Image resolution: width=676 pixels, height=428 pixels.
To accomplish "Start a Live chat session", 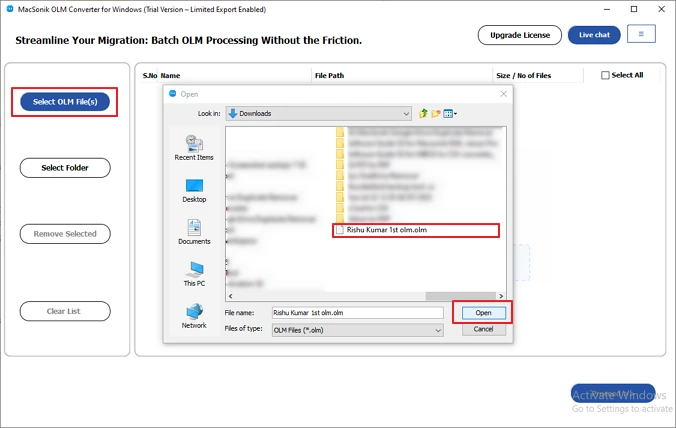I will 594,35.
